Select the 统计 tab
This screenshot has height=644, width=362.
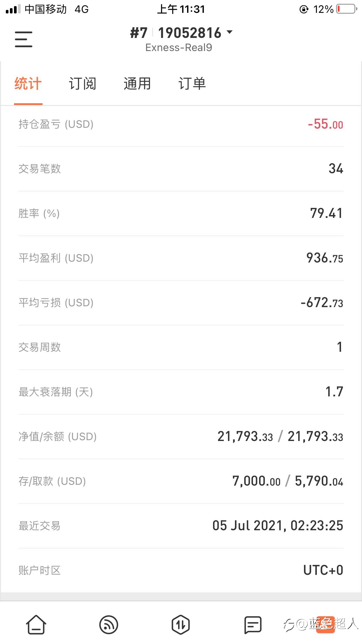(x=28, y=84)
